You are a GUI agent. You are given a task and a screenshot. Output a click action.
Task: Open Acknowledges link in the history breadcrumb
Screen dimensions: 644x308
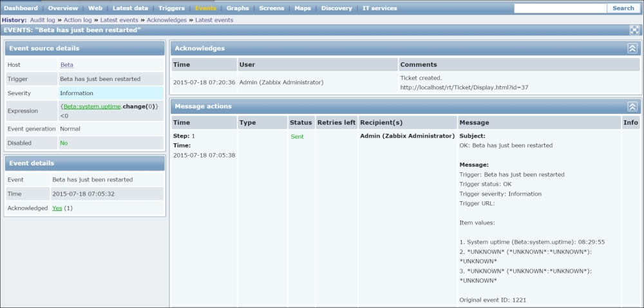click(167, 20)
